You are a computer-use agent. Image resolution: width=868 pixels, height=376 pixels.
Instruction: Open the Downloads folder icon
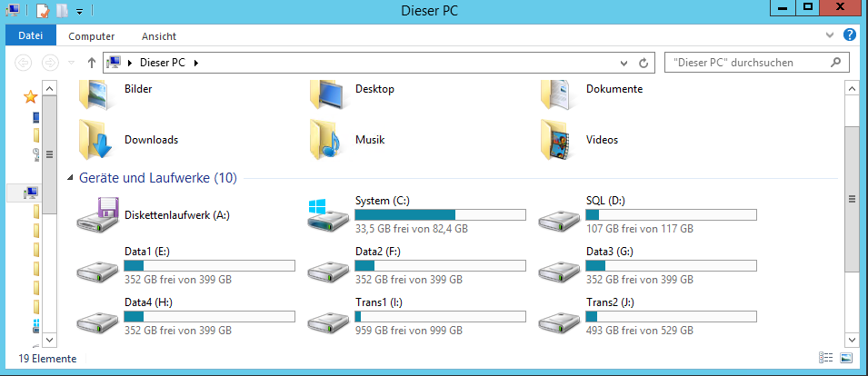pos(96,140)
